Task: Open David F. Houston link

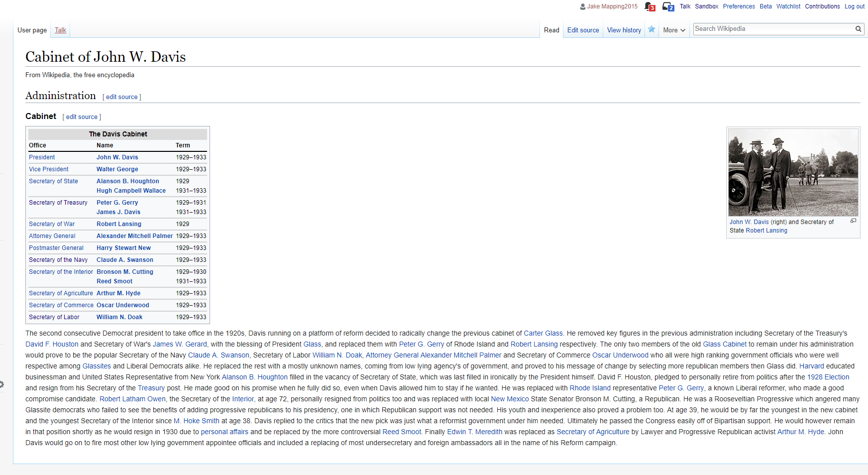Action: 52,345
